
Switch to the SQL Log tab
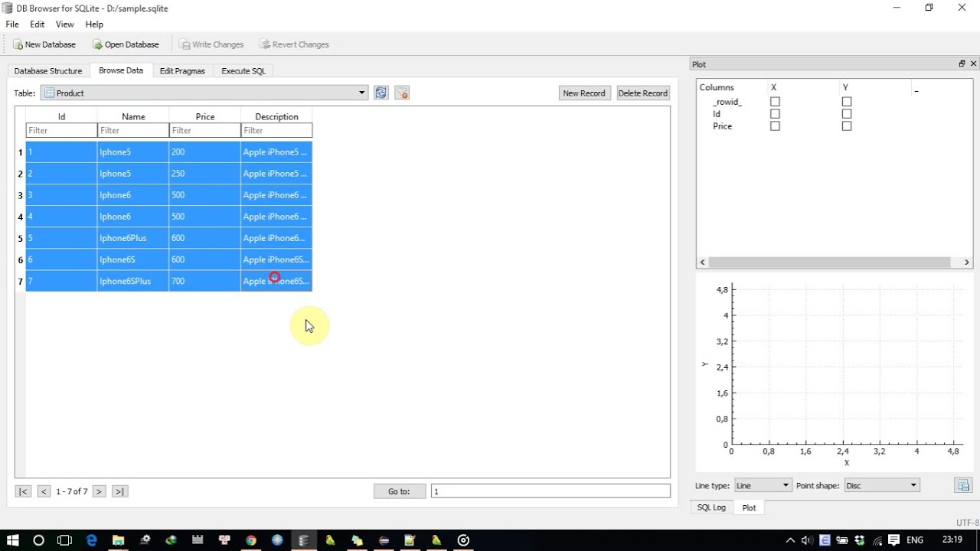tap(711, 507)
